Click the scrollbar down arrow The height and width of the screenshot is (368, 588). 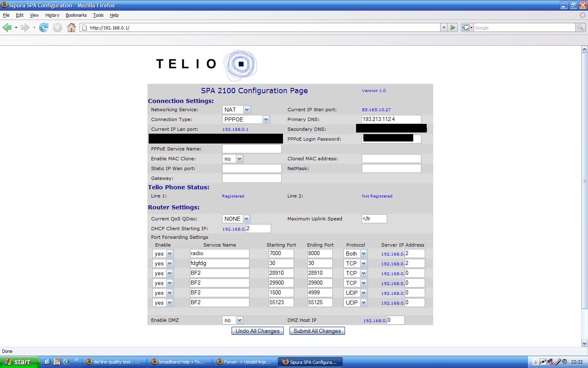pos(584,343)
